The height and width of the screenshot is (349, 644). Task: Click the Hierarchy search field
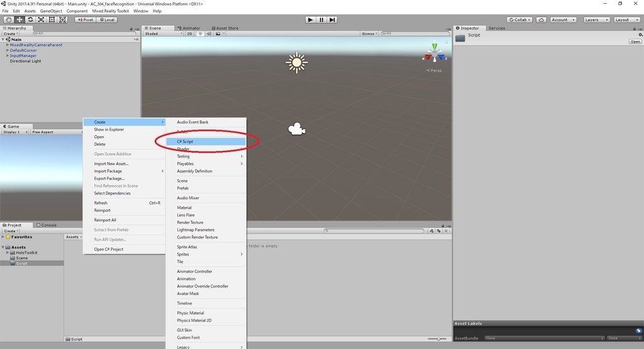(x=84, y=34)
